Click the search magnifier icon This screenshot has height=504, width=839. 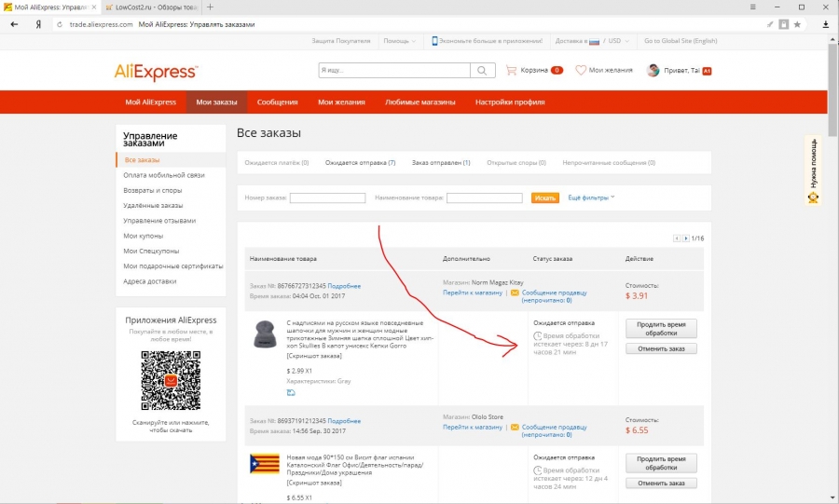click(482, 71)
